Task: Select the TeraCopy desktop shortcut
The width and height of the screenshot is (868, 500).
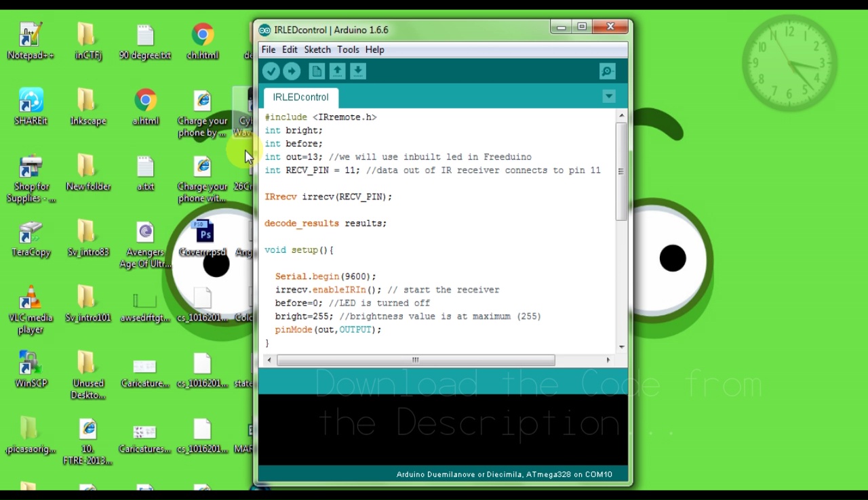Action: pyautogui.click(x=31, y=238)
